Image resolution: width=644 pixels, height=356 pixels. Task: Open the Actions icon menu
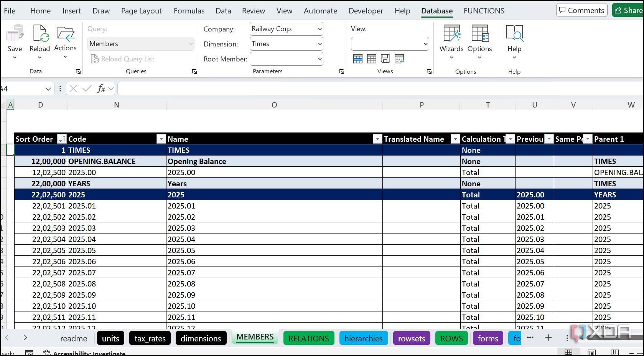click(x=65, y=34)
